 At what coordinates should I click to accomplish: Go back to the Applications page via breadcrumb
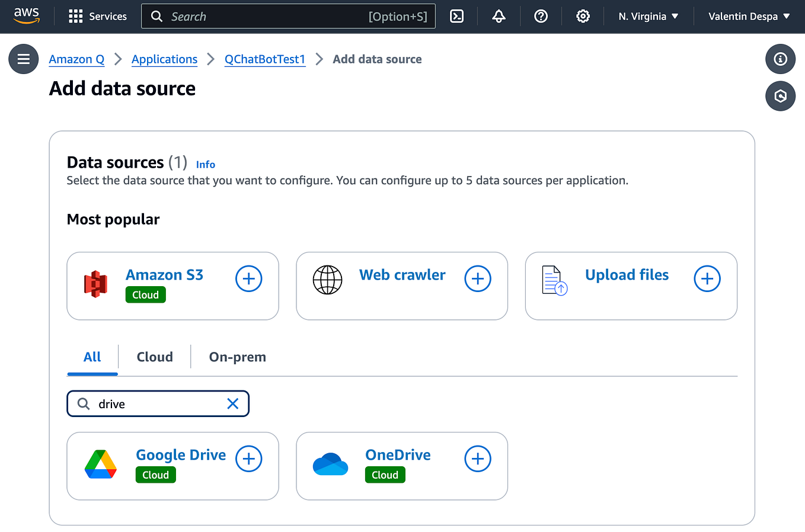pyautogui.click(x=164, y=59)
